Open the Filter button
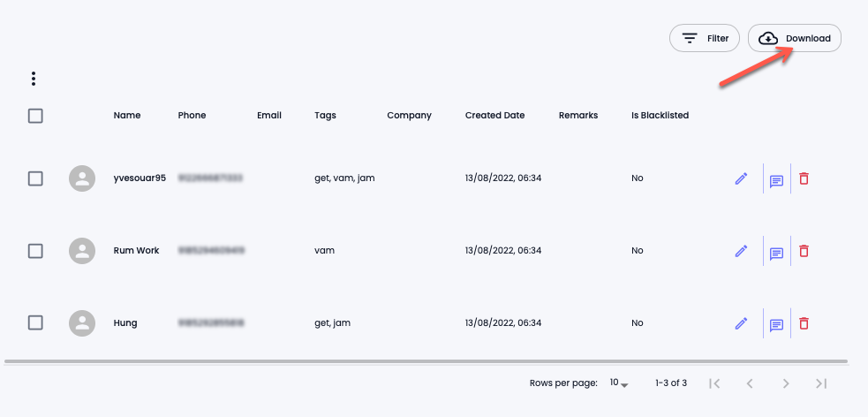The height and width of the screenshot is (417, 868). point(704,38)
